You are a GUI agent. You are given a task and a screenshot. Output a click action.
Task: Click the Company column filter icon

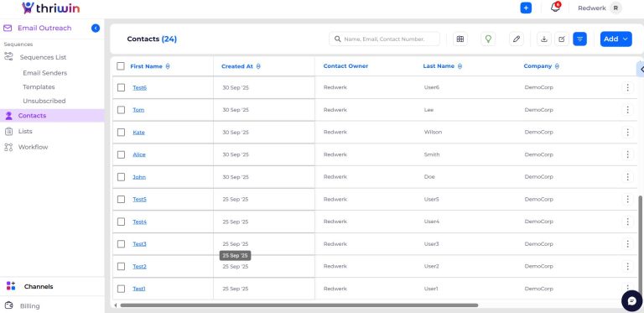[557, 66]
